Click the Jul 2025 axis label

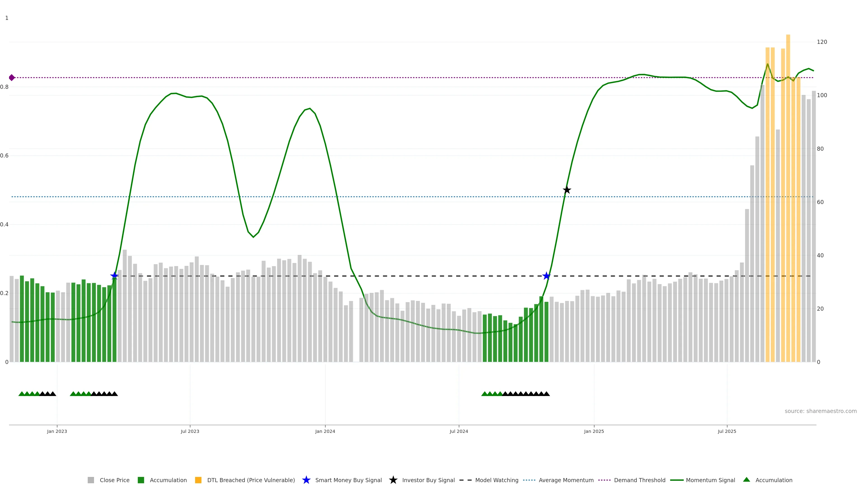click(x=727, y=431)
